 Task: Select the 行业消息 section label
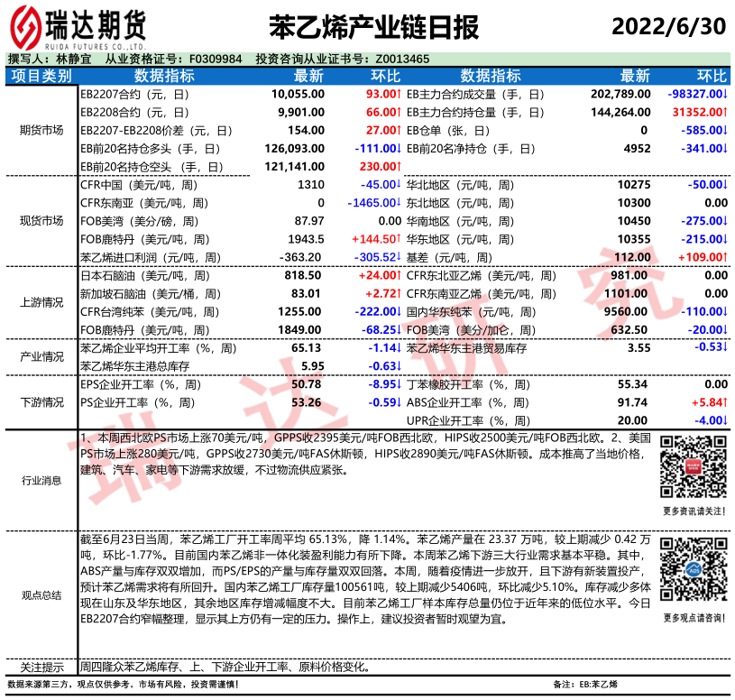[41, 481]
